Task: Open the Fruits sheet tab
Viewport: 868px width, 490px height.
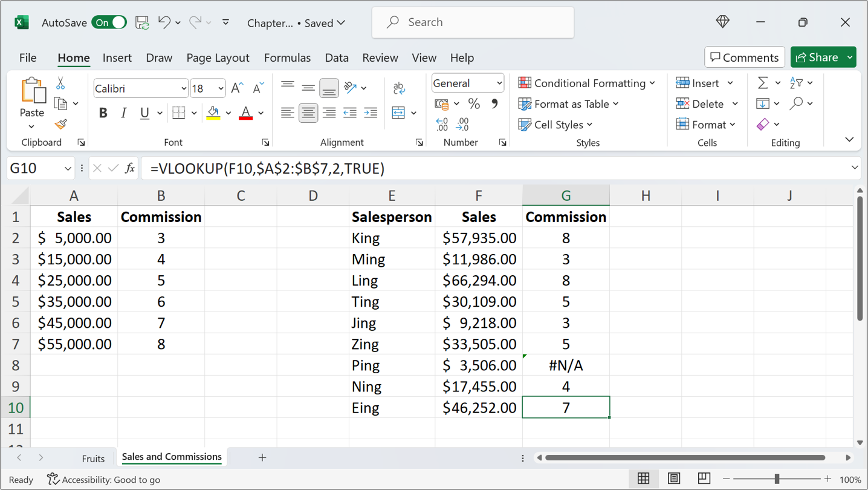Action: pos(93,458)
